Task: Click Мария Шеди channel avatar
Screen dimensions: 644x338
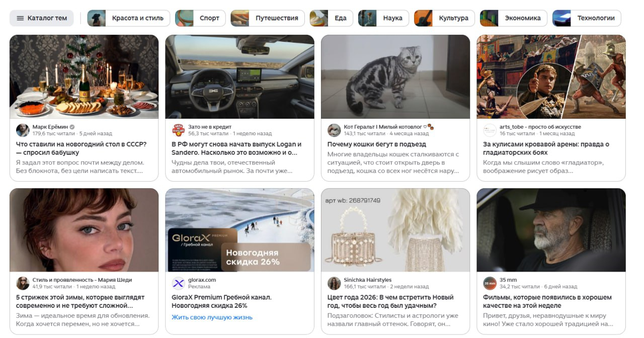Action: (x=23, y=283)
